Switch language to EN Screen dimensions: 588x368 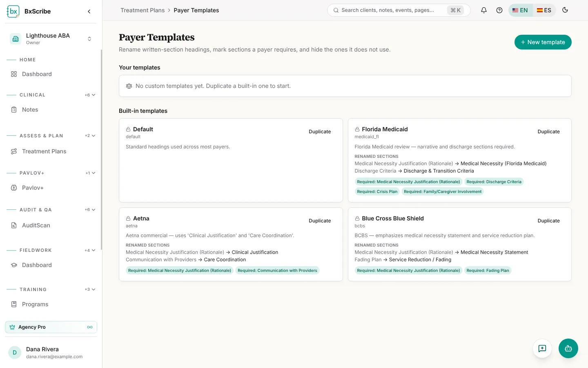[520, 10]
